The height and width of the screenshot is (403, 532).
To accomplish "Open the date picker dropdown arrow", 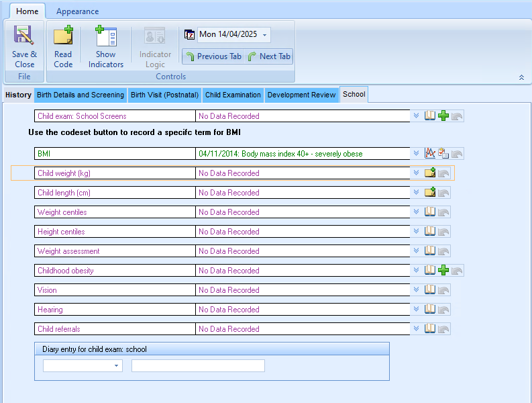I will (x=266, y=35).
